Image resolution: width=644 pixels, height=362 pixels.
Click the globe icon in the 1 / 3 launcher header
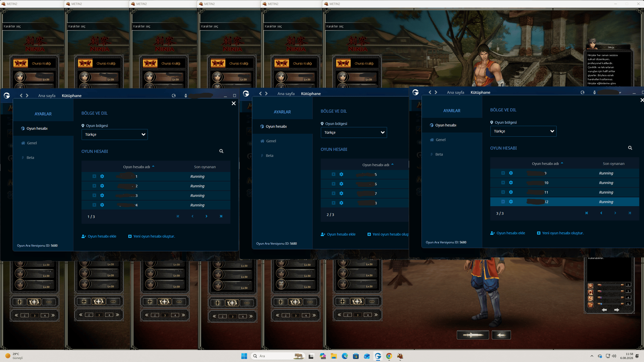(x=174, y=96)
